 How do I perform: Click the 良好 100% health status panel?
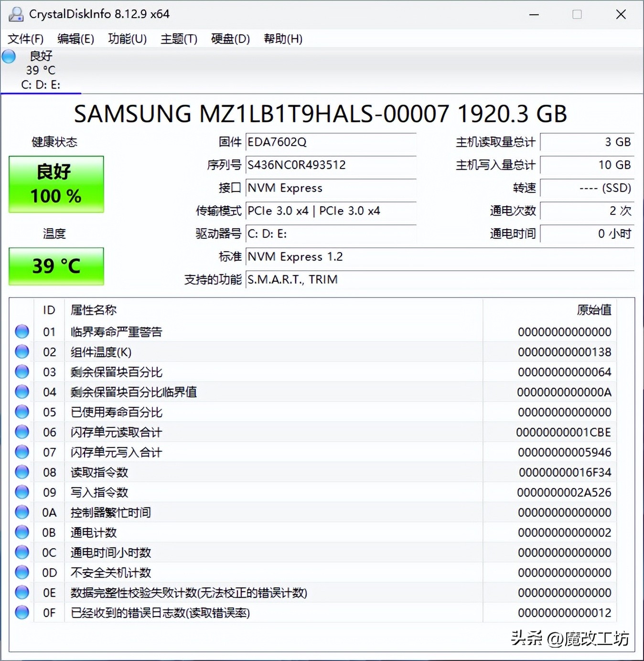pyautogui.click(x=55, y=184)
